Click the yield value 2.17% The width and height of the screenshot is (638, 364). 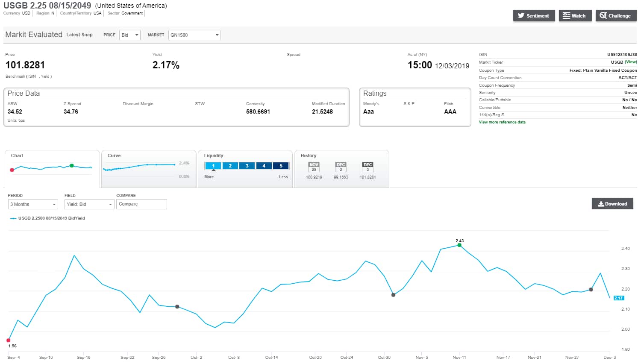click(166, 65)
